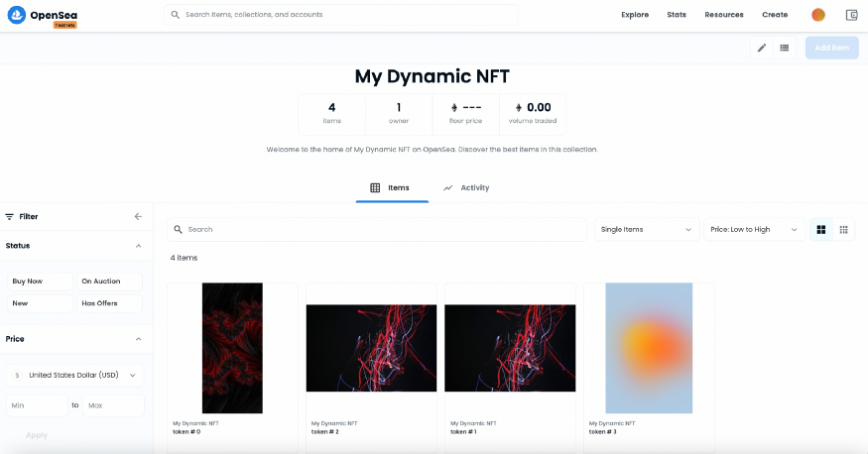This screenshot has height=454, width=868.
Task: Open the orange profile avatar
Action: coord(818,15)
